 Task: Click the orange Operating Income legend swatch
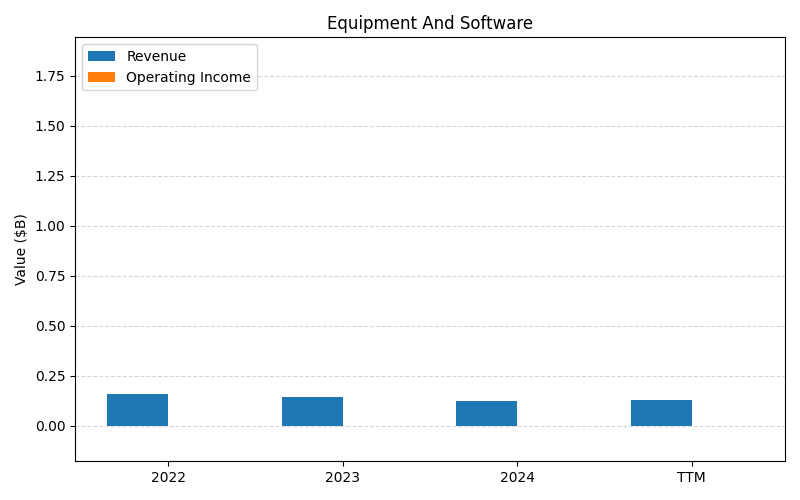pyautogui.click(x=102, y=77)
